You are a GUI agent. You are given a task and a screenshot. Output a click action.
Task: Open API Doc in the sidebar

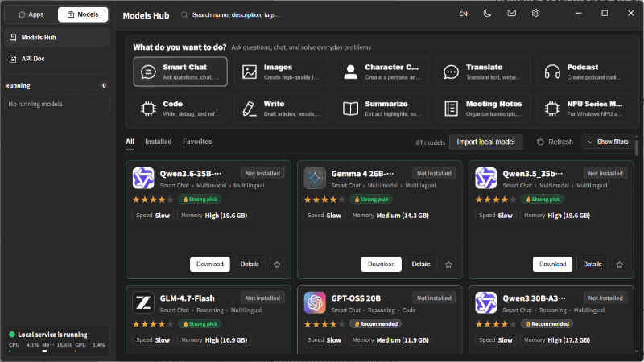coord(57,59)
